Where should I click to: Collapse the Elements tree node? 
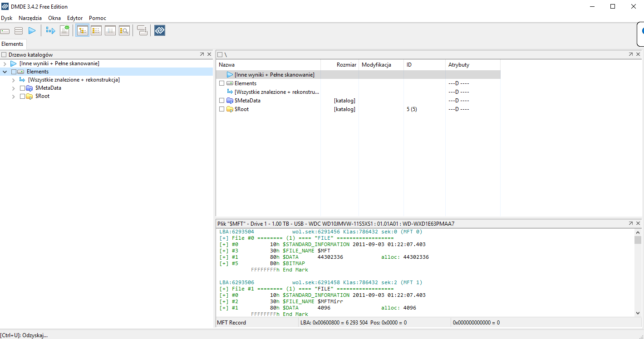tap(5, 72)
